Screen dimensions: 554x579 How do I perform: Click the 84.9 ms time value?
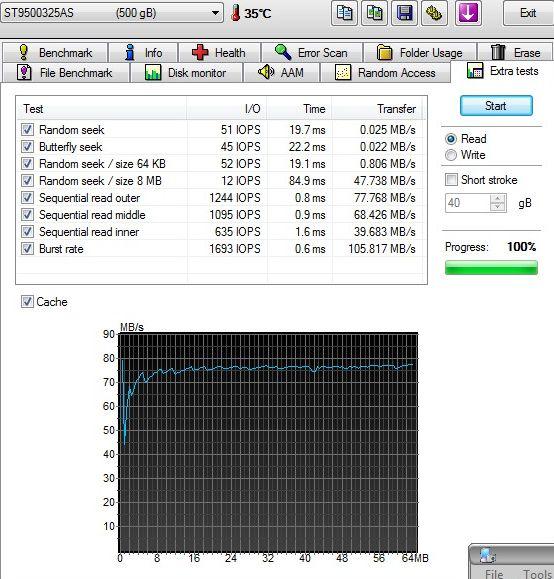pos(307,181)
